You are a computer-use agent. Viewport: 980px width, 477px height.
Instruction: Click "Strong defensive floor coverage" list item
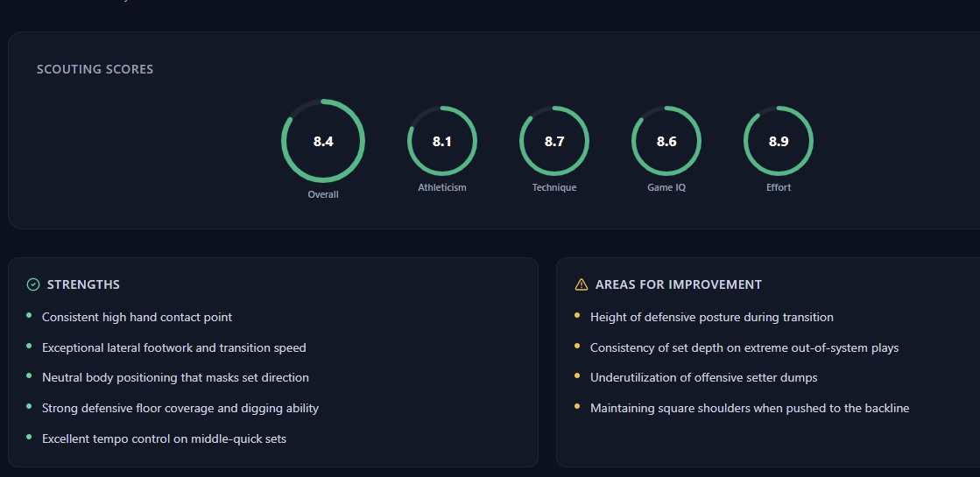[x=180, y=408]
